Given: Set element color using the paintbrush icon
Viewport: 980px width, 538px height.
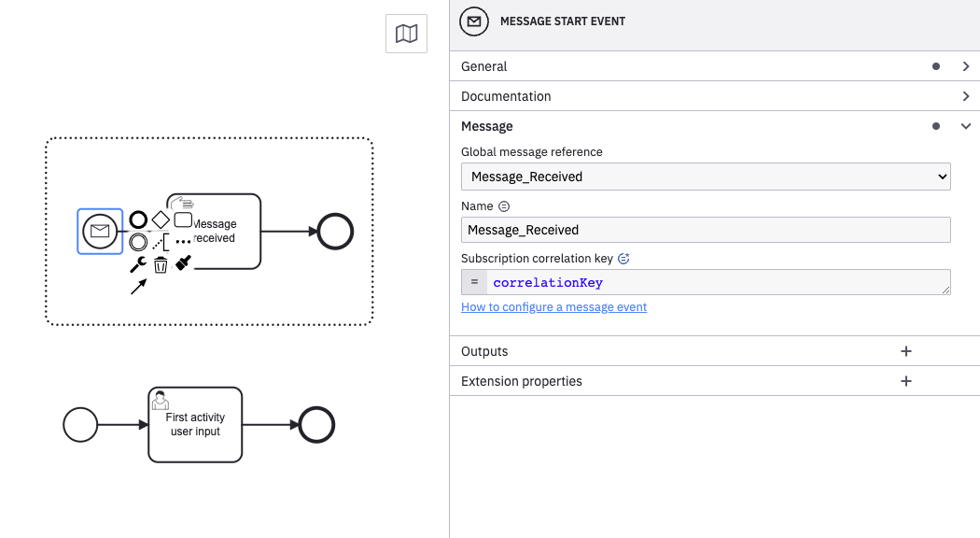Looking at the screenshot, I should point(183,262).
